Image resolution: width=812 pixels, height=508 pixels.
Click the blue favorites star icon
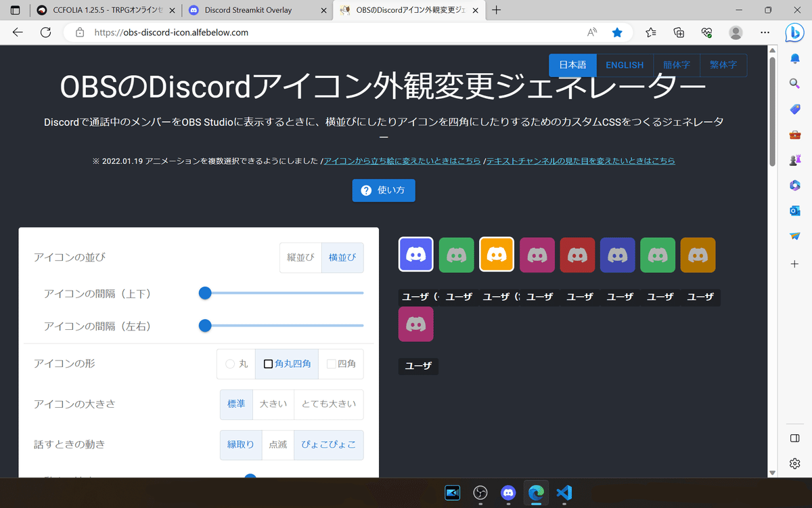[x=617, y=32]
